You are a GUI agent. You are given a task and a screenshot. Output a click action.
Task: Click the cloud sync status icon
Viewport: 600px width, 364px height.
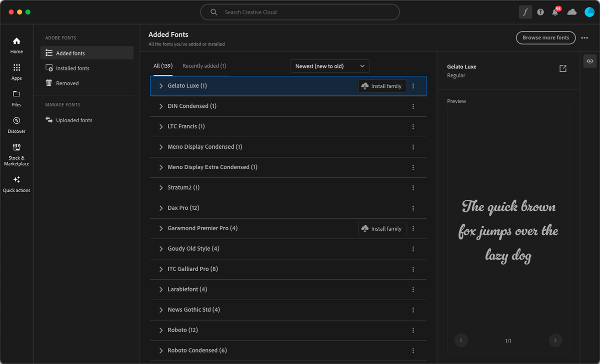coord(571,11)
